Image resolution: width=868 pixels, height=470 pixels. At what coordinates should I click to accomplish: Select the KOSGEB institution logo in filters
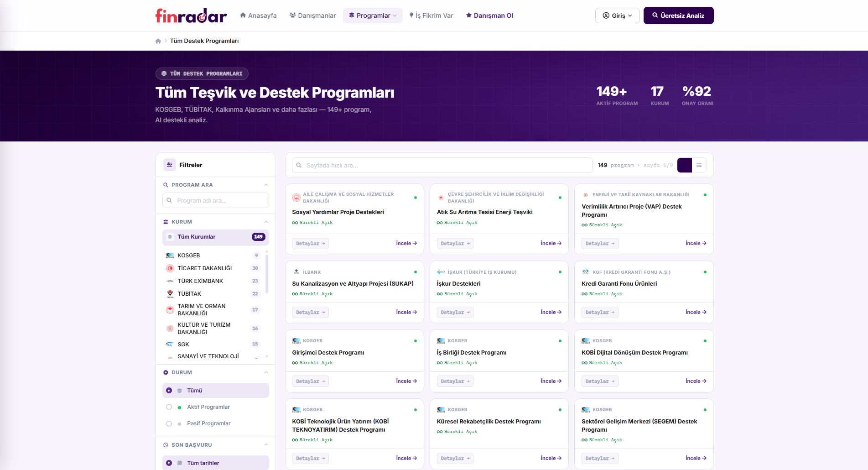tap(170, 256)
